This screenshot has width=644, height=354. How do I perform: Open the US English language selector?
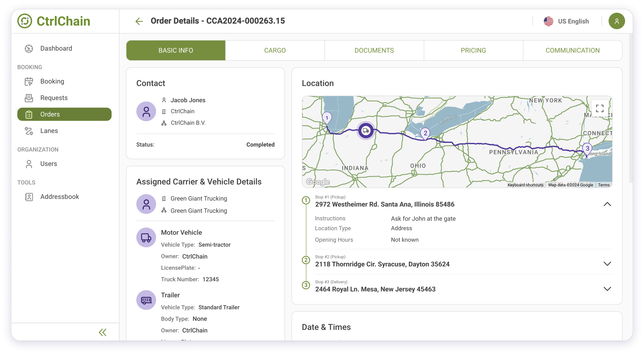point(566,21)
